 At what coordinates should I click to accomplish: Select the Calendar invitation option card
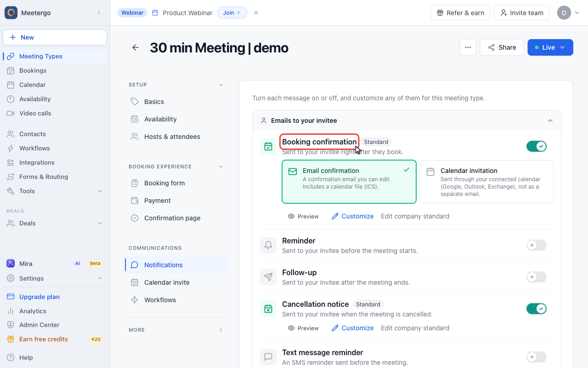click(487, 182)
